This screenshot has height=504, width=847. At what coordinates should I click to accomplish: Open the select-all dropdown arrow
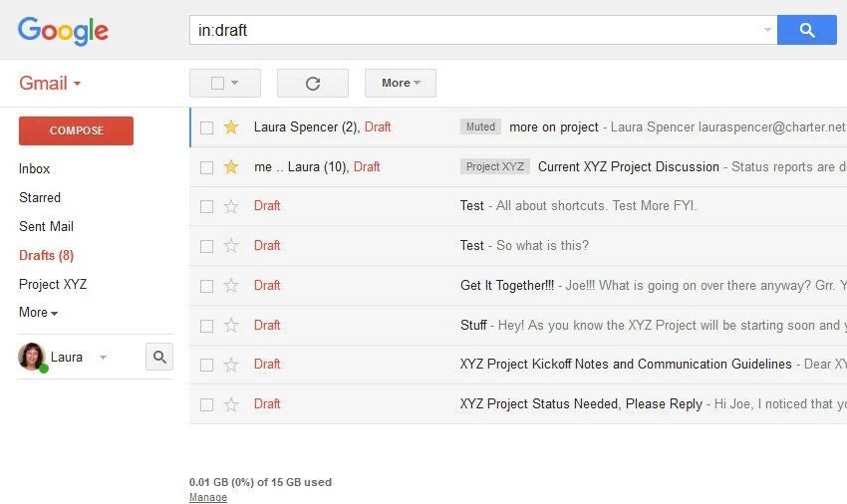pyautogui.click(x=235, y=84)
